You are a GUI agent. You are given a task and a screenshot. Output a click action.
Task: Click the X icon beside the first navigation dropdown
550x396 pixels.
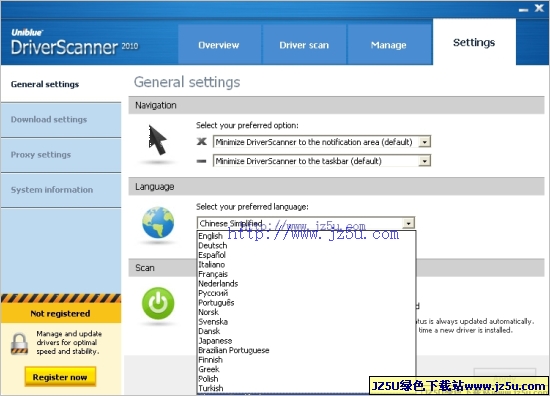tap(202, 141)
